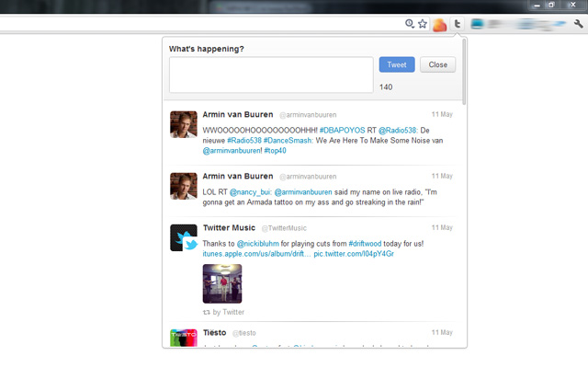
Task: Open the orange extension icon in toolbar
Action: (439, 25)
